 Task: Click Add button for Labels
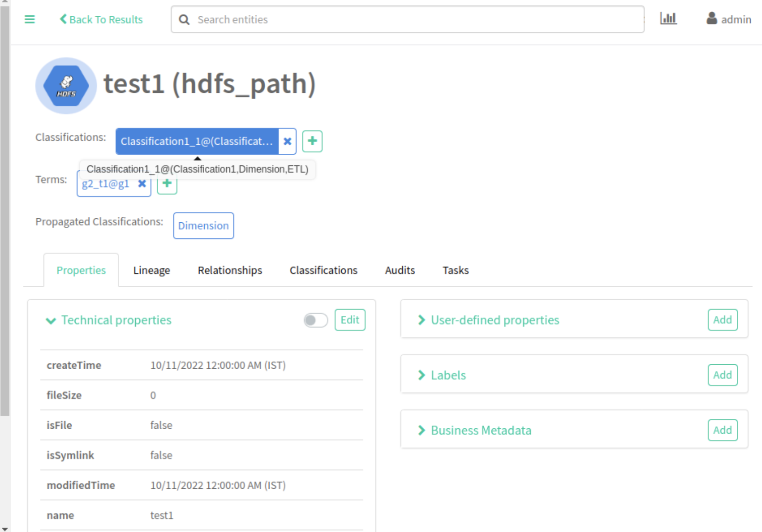point(722,375)
